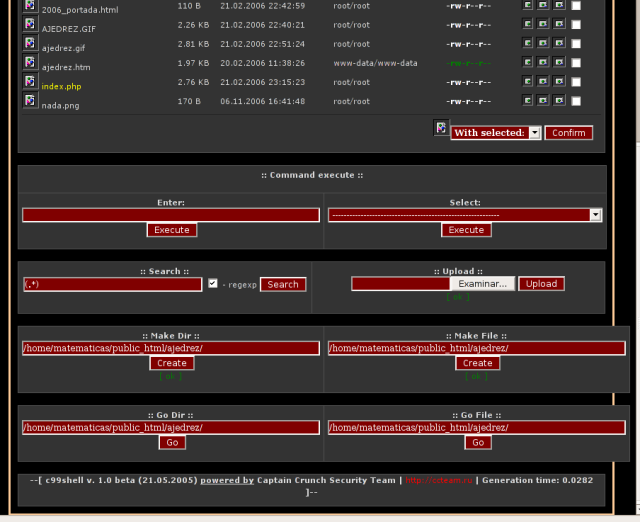Tick the checkbox for index.php
This screenshot has height=522, width=640.
click(575, 82)
